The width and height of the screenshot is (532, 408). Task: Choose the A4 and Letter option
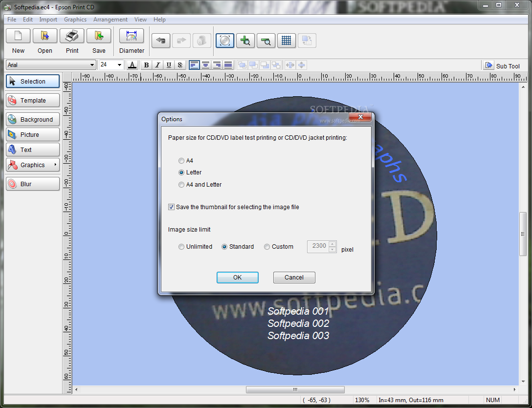(x=181, y=185)
